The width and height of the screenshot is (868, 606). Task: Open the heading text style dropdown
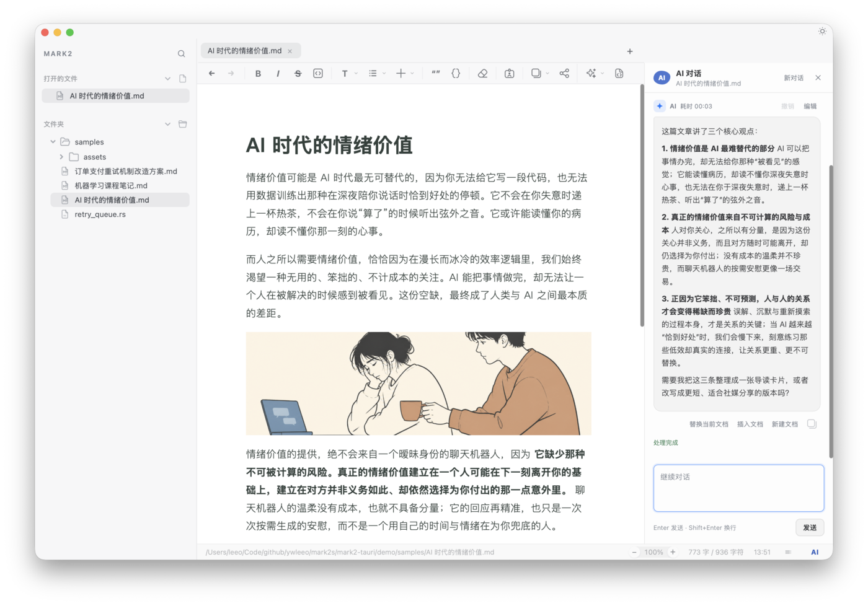pyautogui.click(x=349, y=73)
